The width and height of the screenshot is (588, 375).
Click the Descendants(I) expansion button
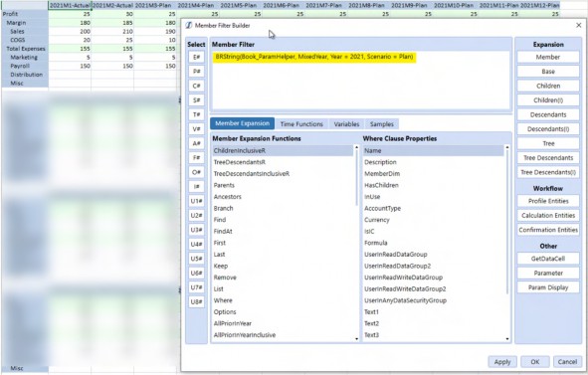tap(548, 129)
